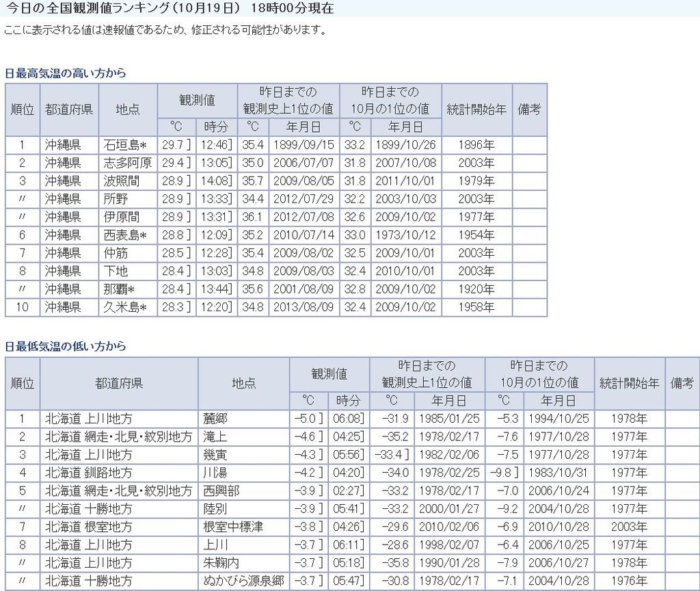
Task: Click the 1899/09/15 record date cell
Action: click(304, 145)
